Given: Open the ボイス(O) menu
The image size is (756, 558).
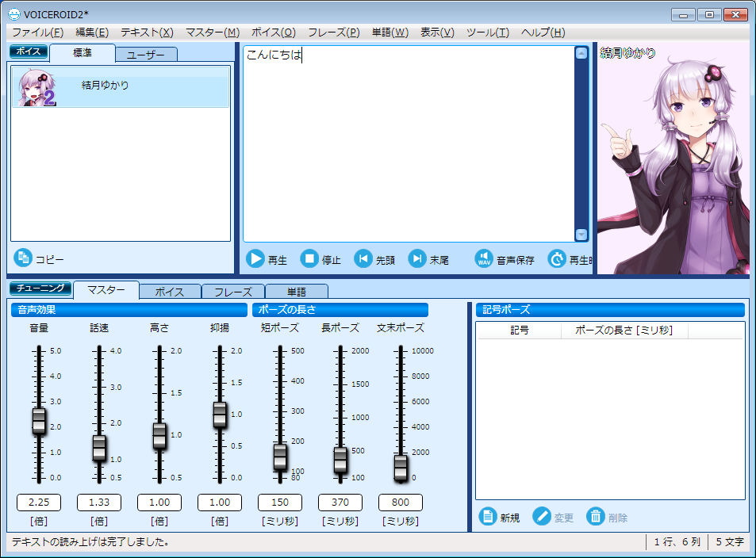Looking at the screenshot, I should click(x=274, y=32).
